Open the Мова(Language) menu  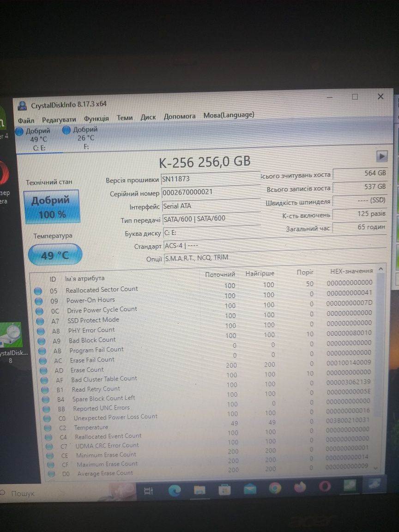(229, 115)
